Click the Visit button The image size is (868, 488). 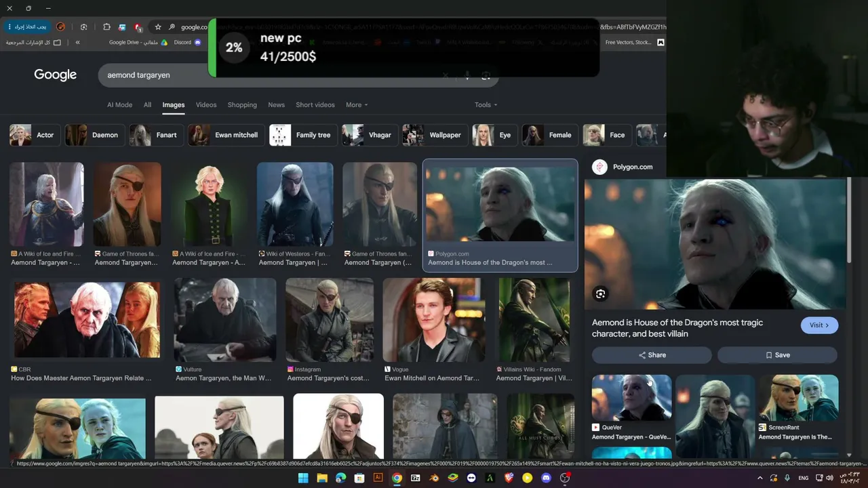click(x=819, y=325)
